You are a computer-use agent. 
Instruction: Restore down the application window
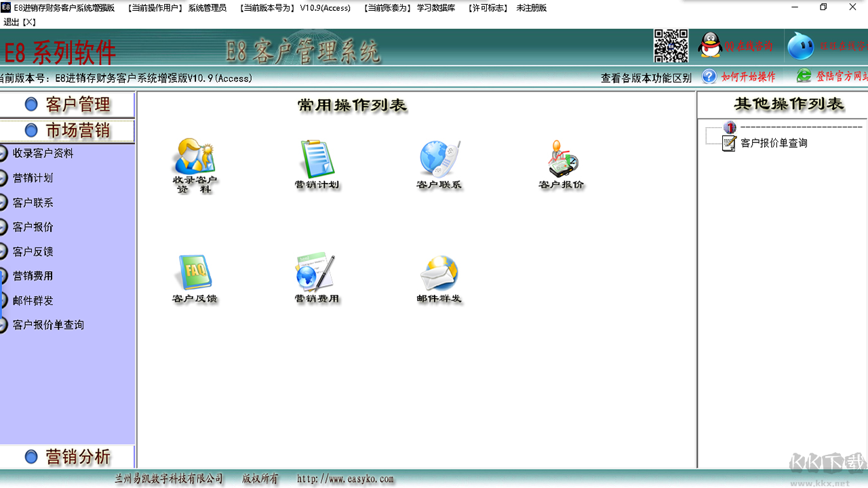pos(823,7)
